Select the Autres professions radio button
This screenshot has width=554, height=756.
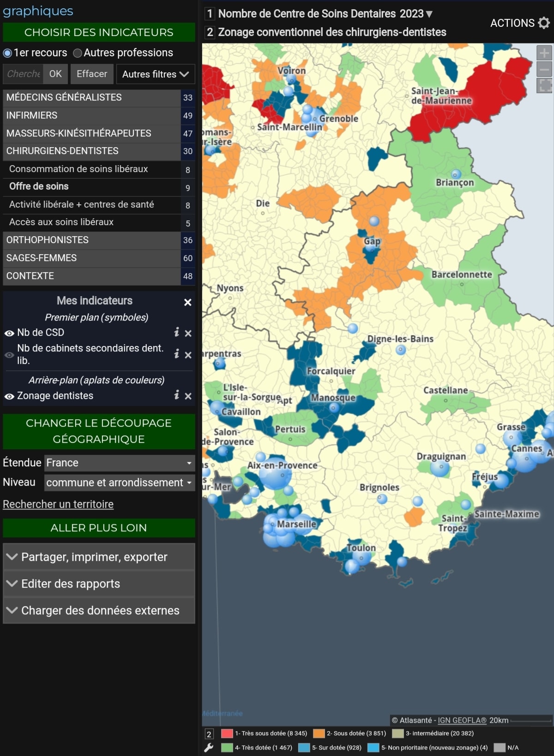tap(78, 53)
